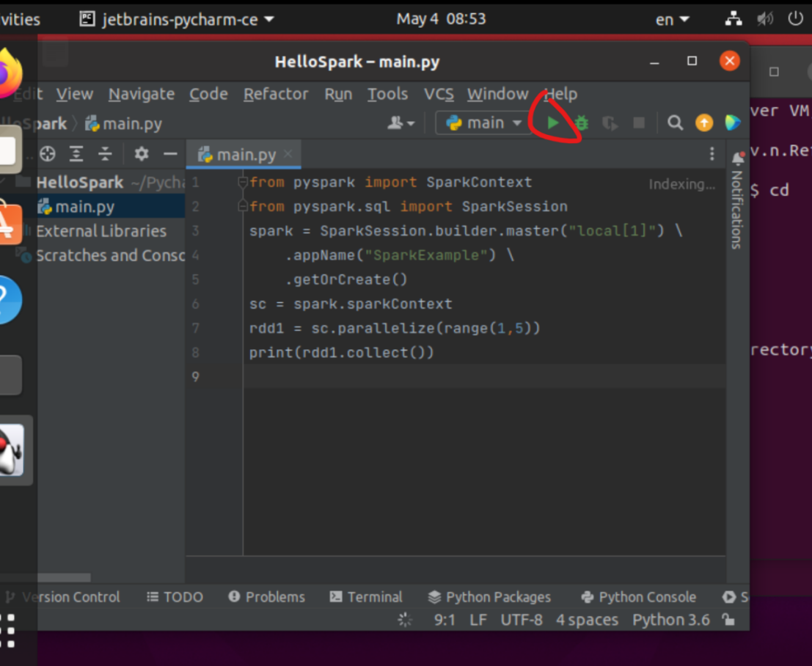This screenshot has width=812, height=666.
Task: Open the Refactor menu
Action: (276, 94)
